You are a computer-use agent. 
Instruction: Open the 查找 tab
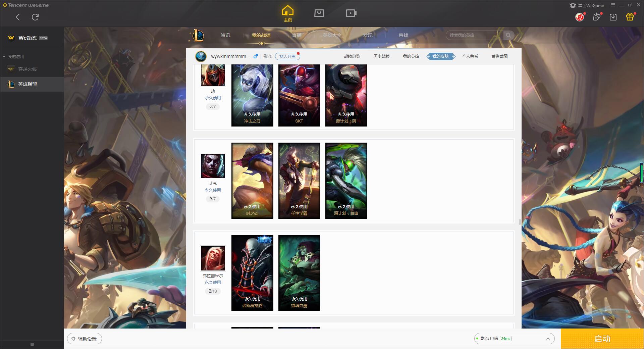click(403, 35)
